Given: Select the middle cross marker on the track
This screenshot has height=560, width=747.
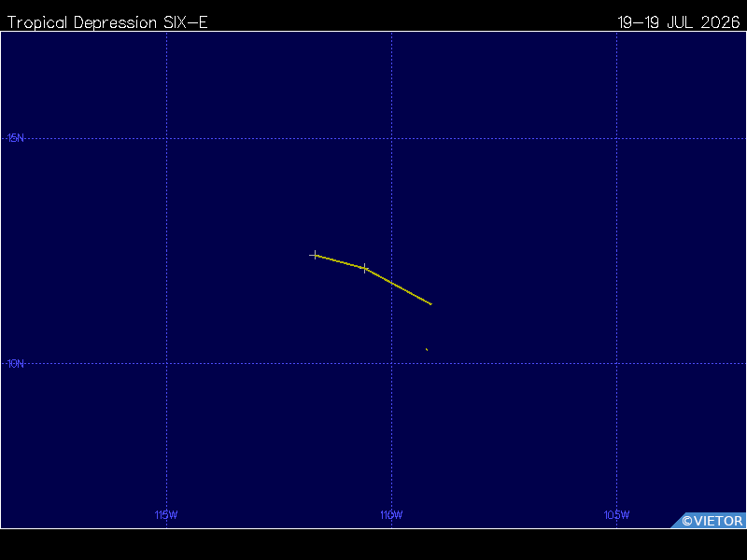Looking at the screenshot, I should pyautogui.click(x=365, y=268).
